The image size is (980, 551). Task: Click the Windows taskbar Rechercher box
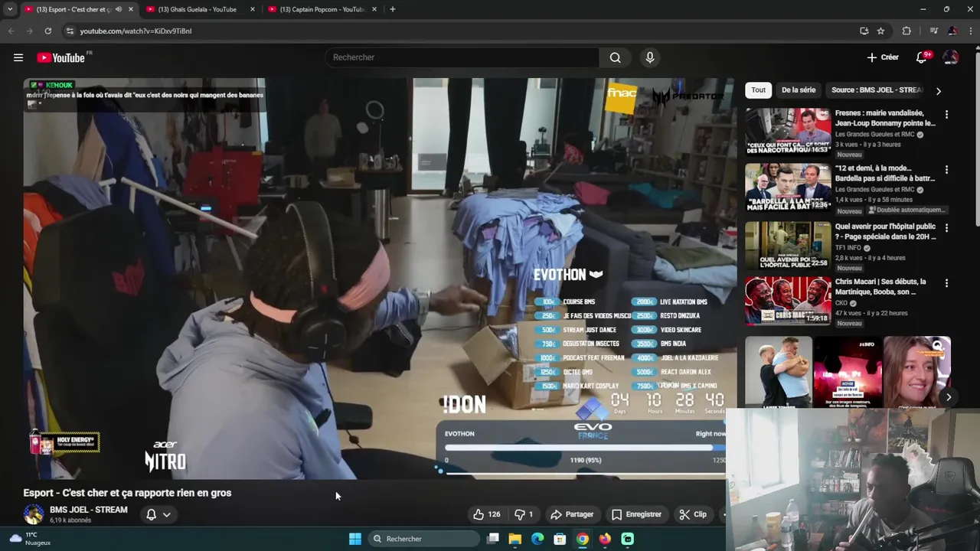point(423,539)
